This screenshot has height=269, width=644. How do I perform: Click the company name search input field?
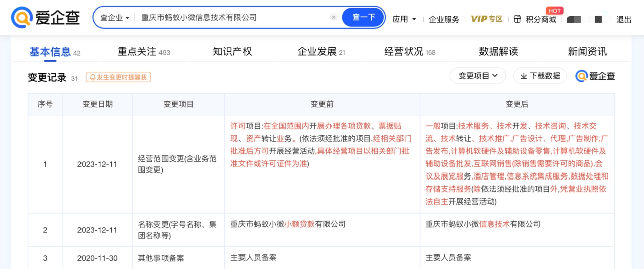[x=231, y=17]
